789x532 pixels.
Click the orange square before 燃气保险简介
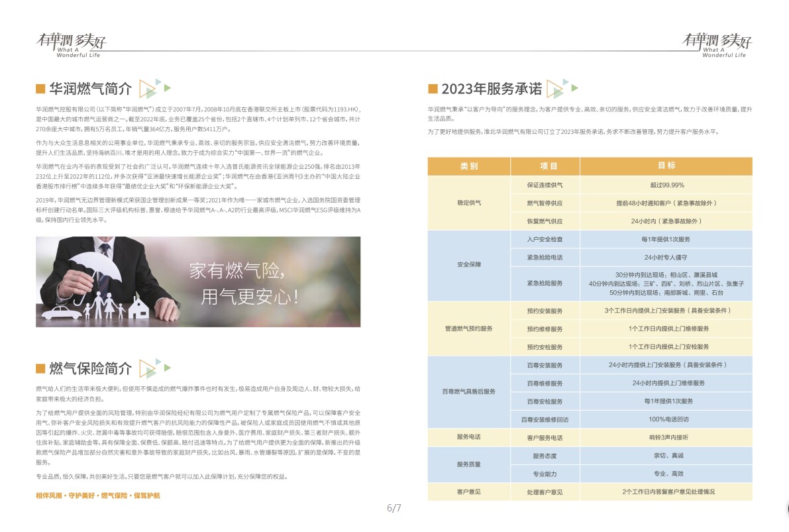click(x=40, y=369)
